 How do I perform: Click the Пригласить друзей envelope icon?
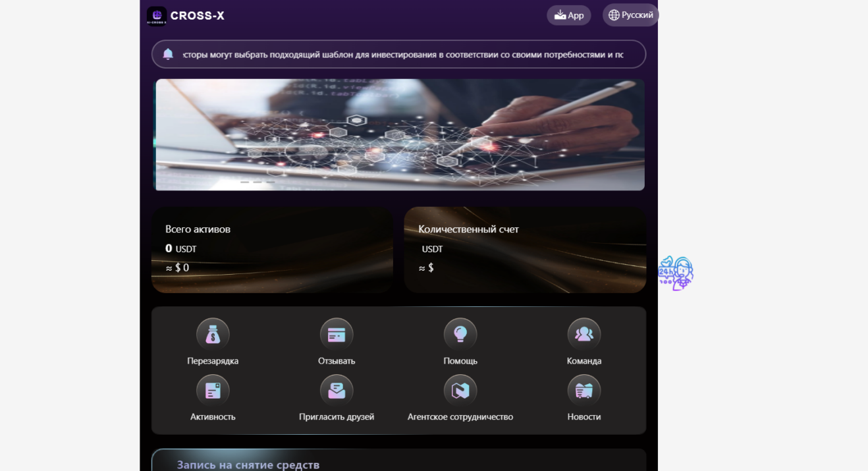tap(337, 391)
